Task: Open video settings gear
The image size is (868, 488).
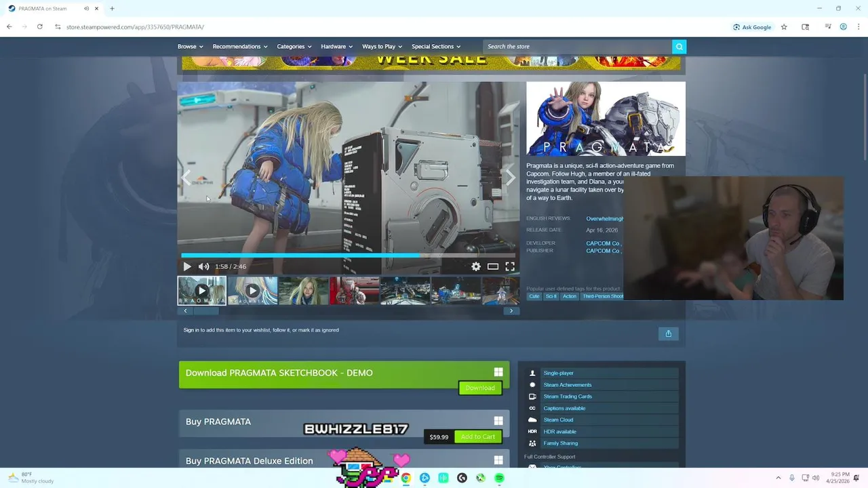Action: (x=476, y=266)
